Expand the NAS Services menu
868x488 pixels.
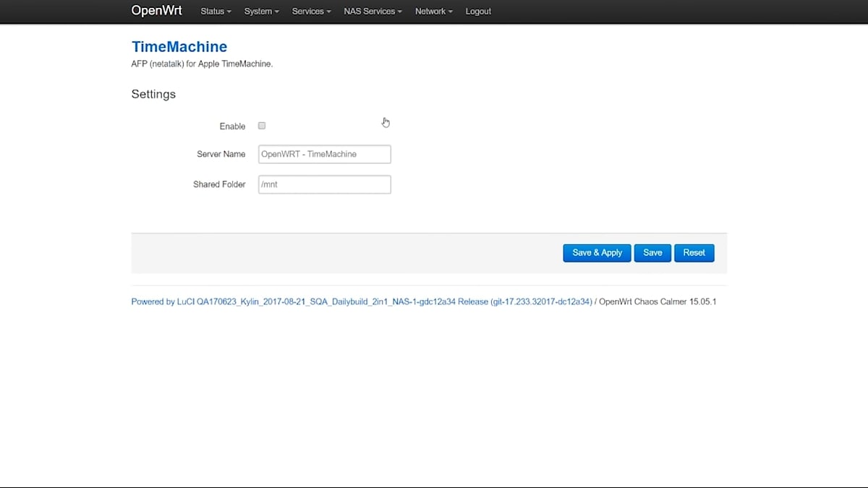point(373,12)
